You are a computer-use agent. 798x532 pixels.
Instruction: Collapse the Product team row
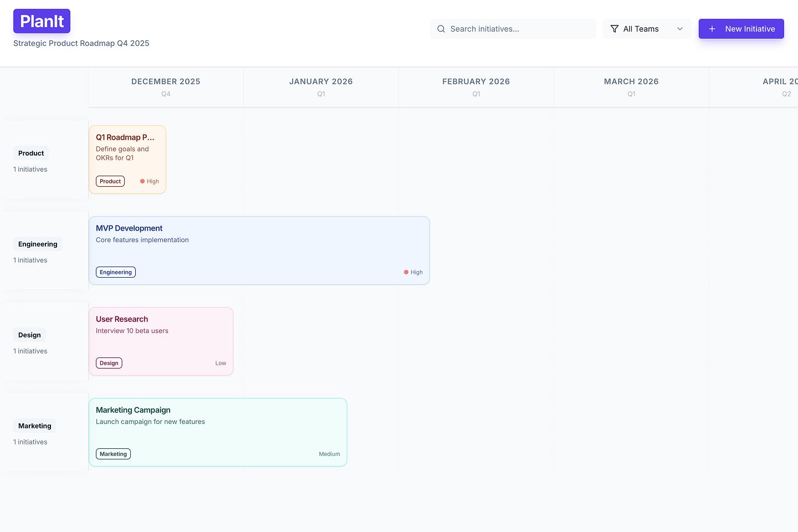pyautogui.click(x=30, y=153)
